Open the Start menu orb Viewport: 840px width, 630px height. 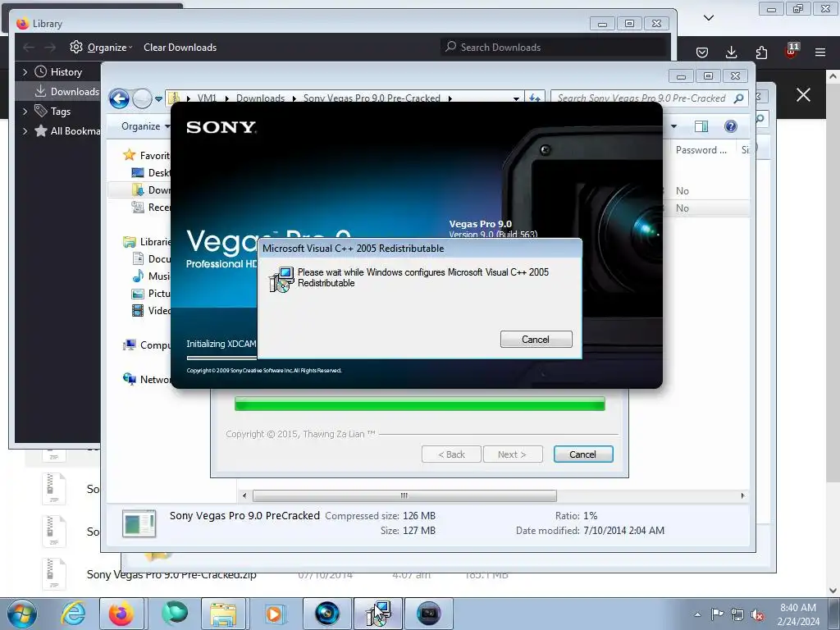click(22, 614)
